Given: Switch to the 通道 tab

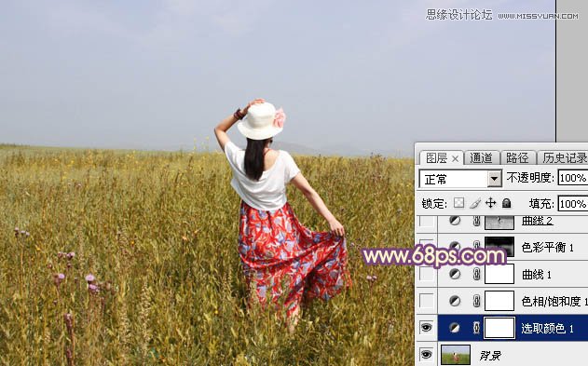Looking at the screenshot, I should (x=481, y=158).
